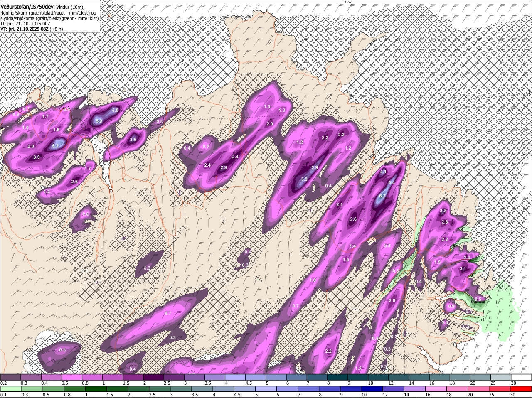
Task: Click the 6.7 precipitation peak on the map
Action: coord(383,196)
